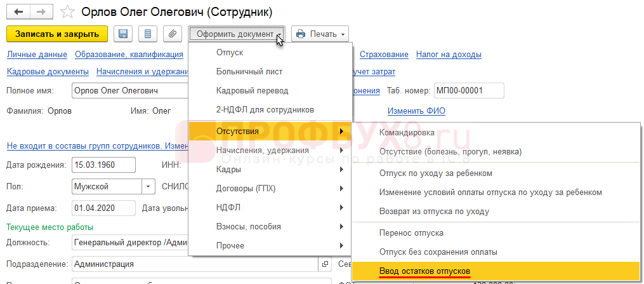
Task: Click the Дата рождения input field
Action: tap(103, 165)
